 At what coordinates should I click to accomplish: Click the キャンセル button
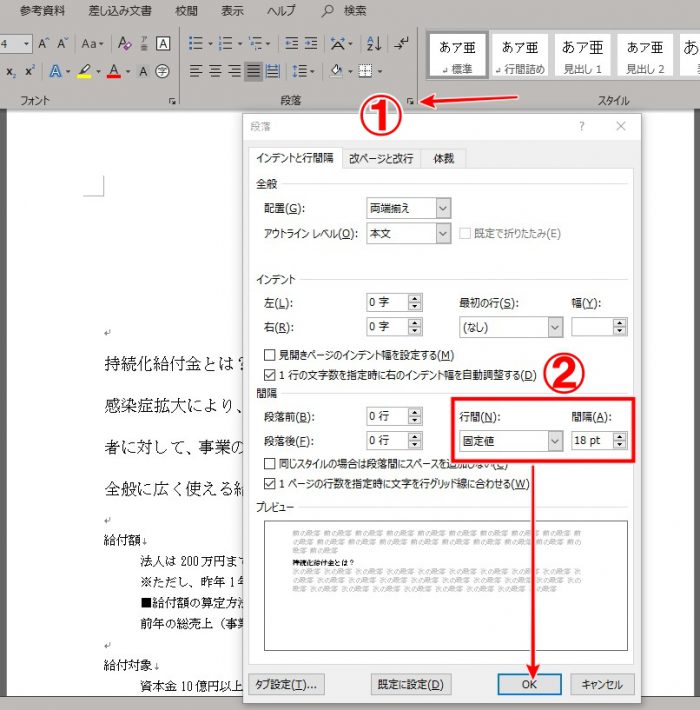(602, 684)
